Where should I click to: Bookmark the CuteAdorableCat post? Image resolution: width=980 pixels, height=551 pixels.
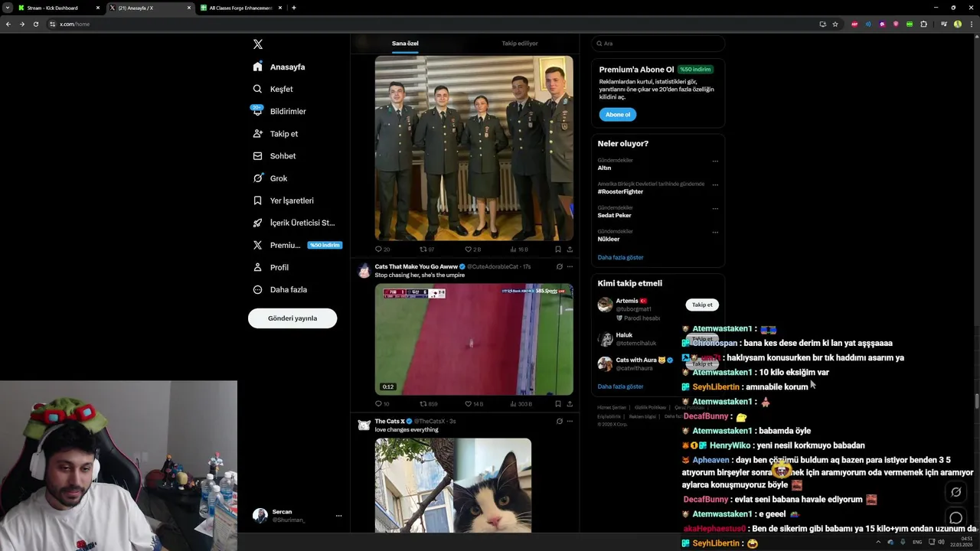558,404
